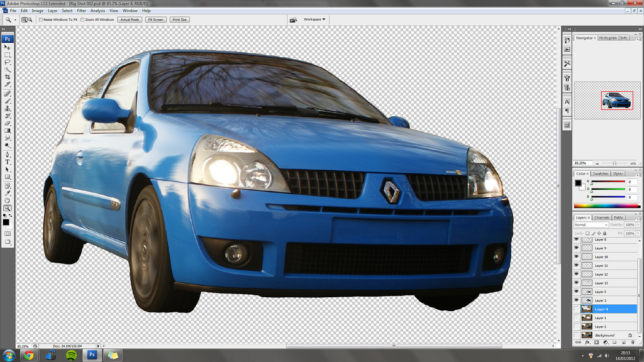This screenshot has width=644, height=362.
Task: Expand the layer Opacity slider arrow
Action: [638, 224]
